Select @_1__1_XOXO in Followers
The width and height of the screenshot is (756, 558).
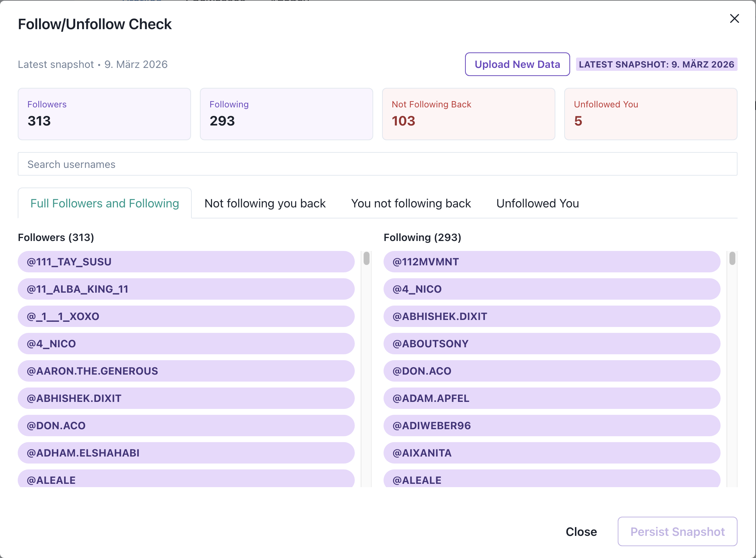tap(186, 316)
